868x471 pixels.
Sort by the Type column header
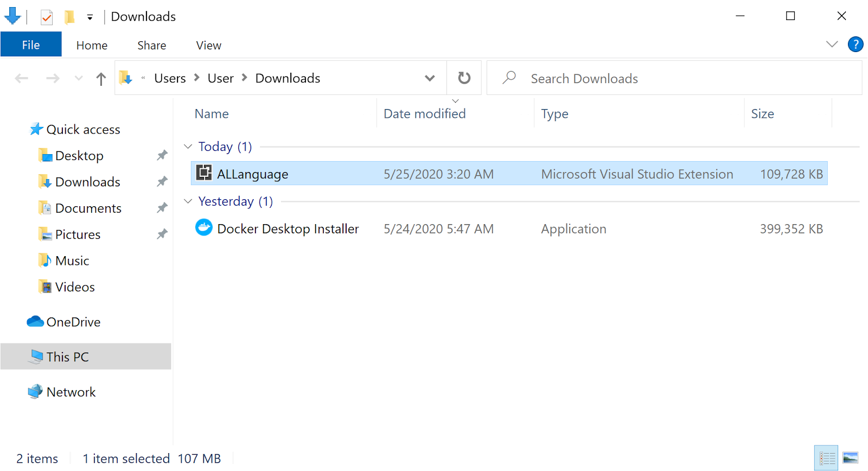click(554, 114)
